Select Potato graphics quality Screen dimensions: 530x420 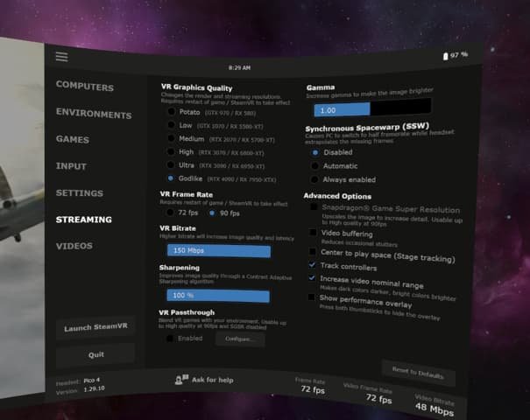[172, 111]
